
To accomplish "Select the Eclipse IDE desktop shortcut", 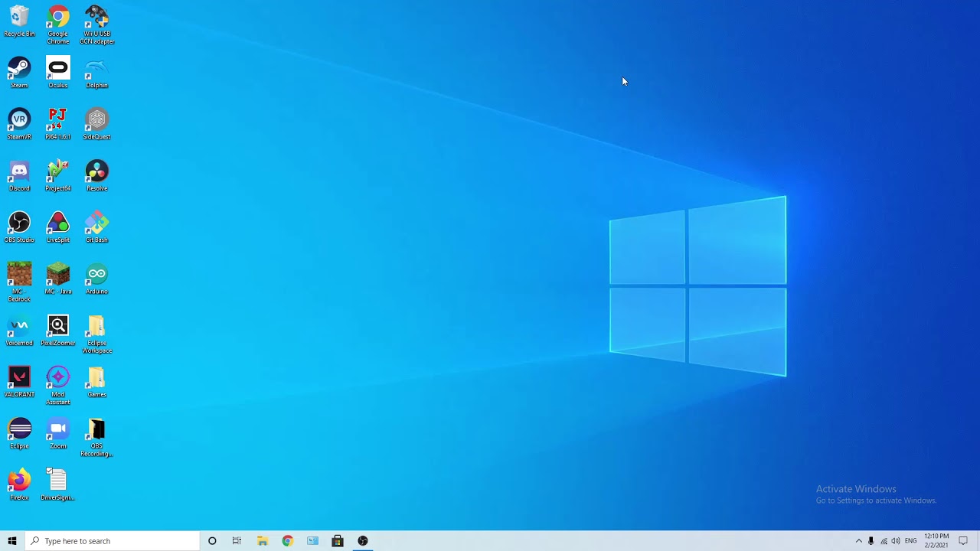I will click(19, 433).
